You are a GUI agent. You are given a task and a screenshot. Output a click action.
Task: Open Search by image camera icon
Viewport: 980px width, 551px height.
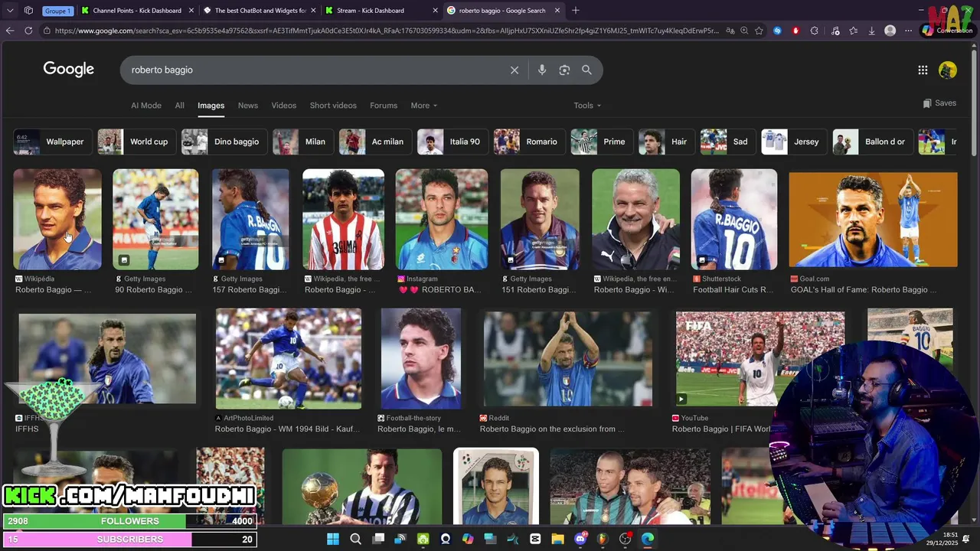564,70
